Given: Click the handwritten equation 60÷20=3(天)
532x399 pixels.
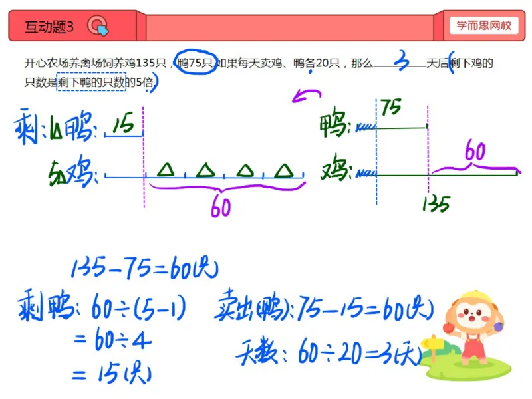Looking at the screenshot, I should point(360,352).
